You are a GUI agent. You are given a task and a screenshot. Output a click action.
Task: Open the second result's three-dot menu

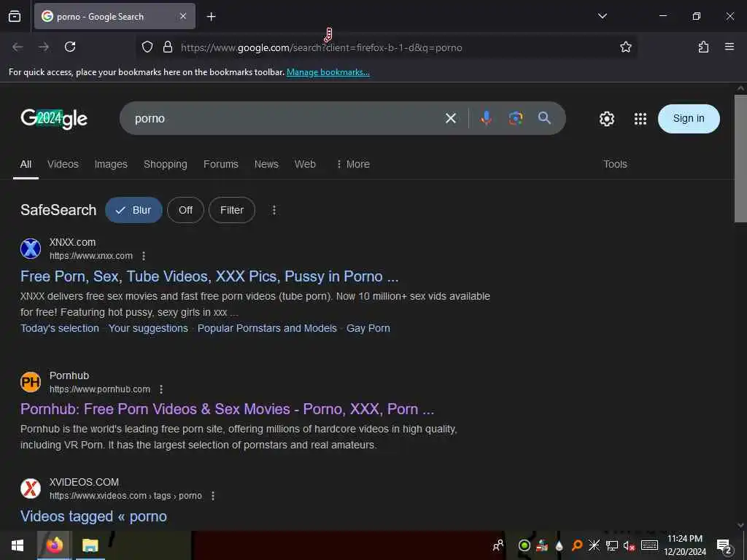(161, 389)
